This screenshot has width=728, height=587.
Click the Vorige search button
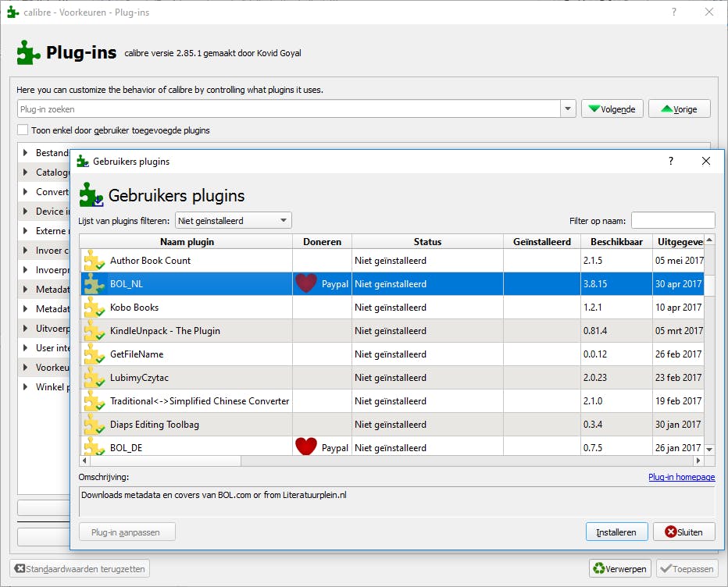[680, 109]
